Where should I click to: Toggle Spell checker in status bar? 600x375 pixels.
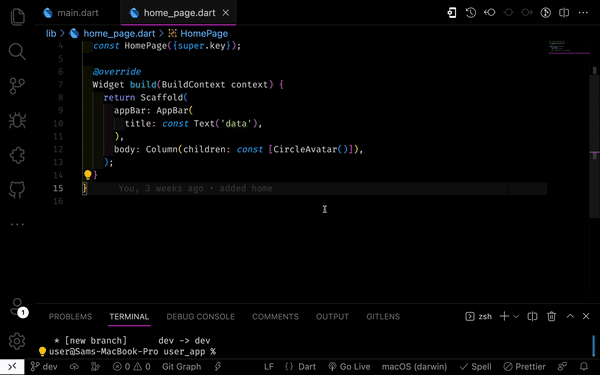pyautogui.click(x=475, y=367)
